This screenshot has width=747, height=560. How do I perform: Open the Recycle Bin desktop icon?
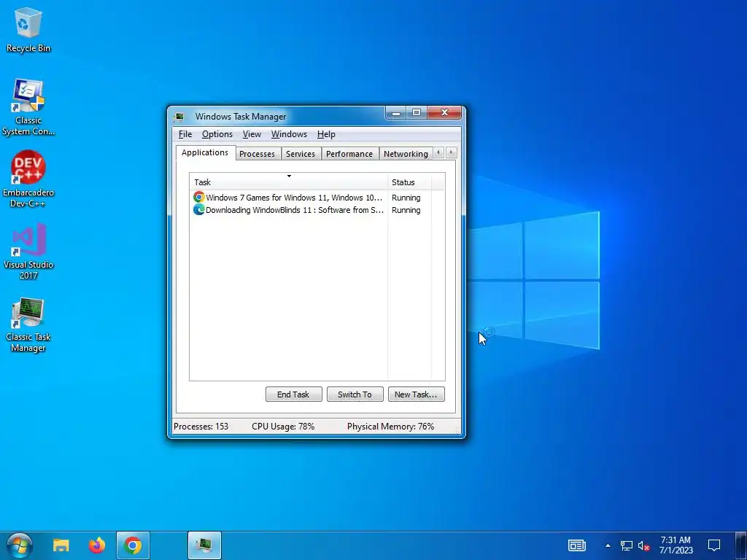[x=28, y=29]
